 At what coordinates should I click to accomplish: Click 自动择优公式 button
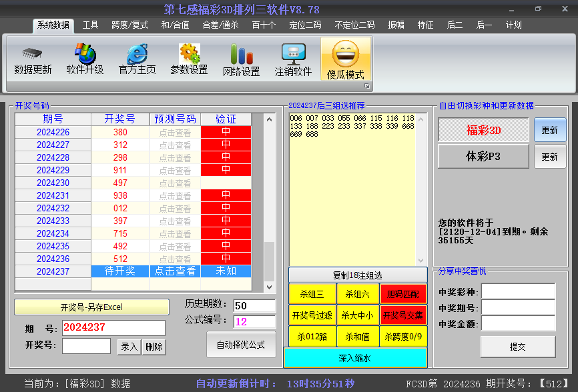pyautogui.click(x=241, y=345)
